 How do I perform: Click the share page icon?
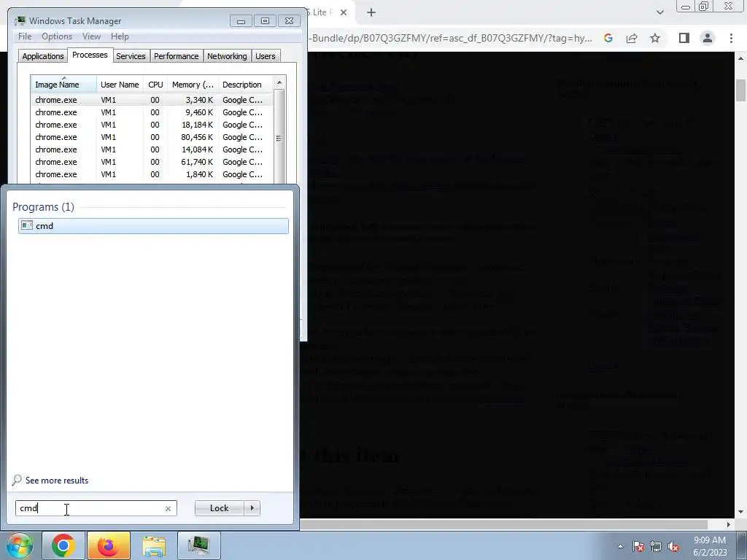[632, 38]
